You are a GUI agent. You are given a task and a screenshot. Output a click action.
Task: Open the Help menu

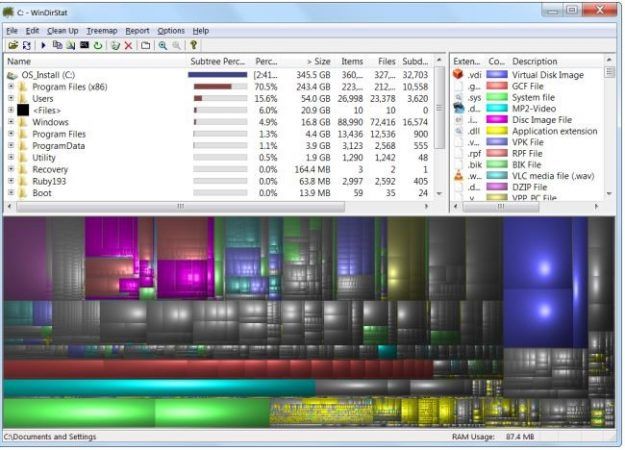200,31
